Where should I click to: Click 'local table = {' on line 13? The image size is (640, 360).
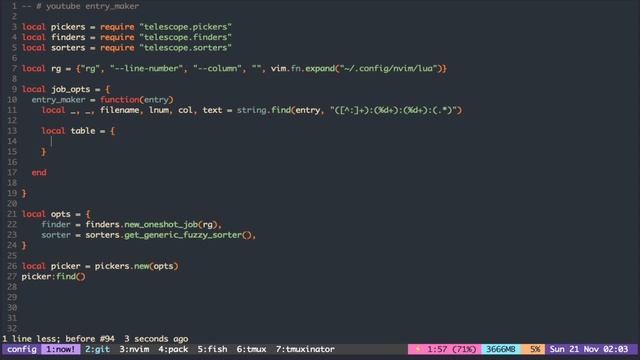tap(78, 131)
